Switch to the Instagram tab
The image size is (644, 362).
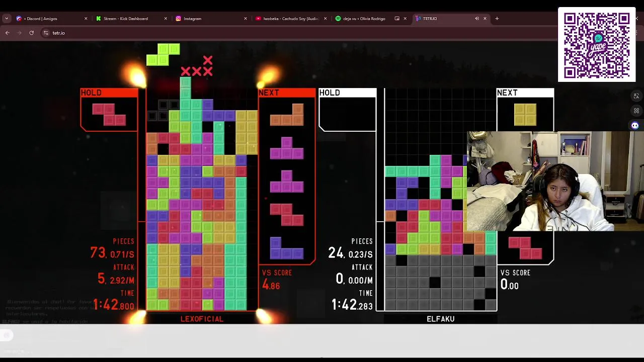pyautogui.click(x=212, y=19)
